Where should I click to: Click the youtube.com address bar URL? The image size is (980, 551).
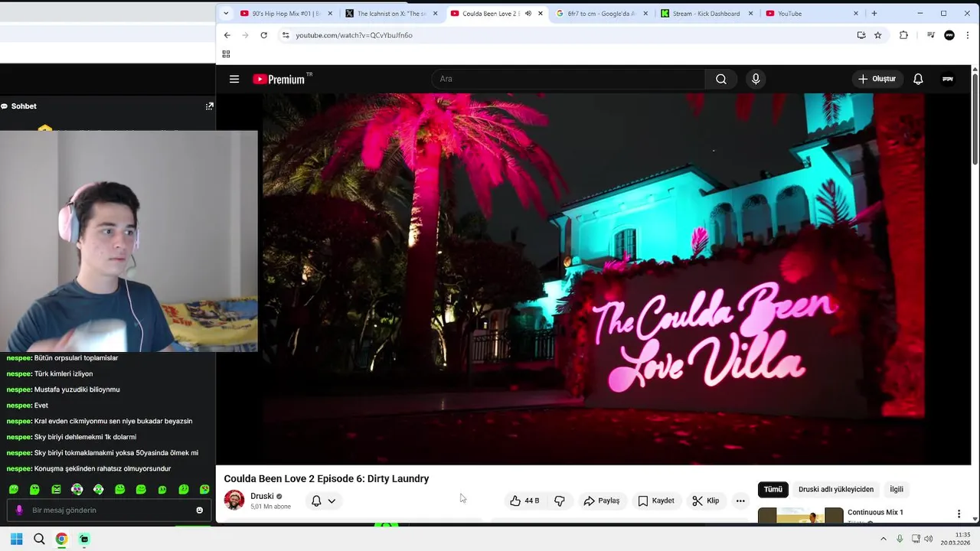click(x=354, y=35)
